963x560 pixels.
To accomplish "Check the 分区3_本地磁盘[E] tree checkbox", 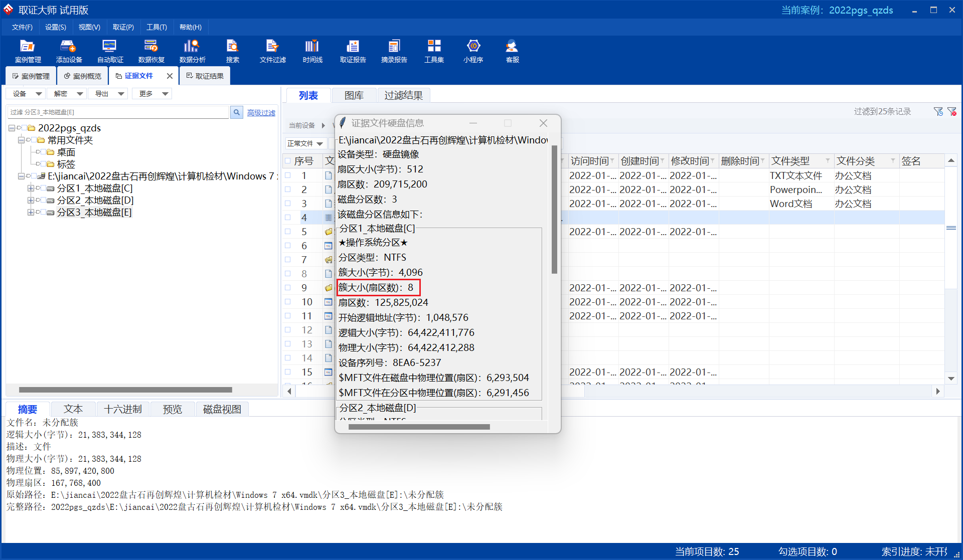I will [43, 213].
